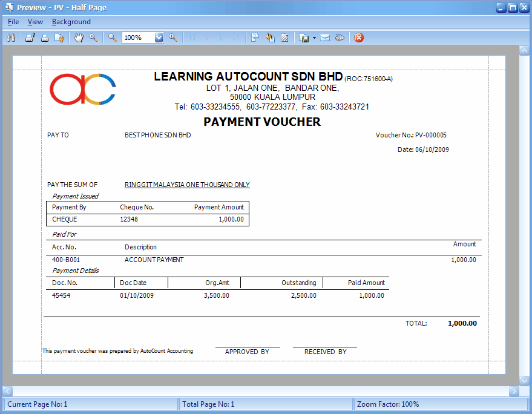
Task: Click 'ACCOUNT PAYMENT' description
Action: (x=154, y=260)
